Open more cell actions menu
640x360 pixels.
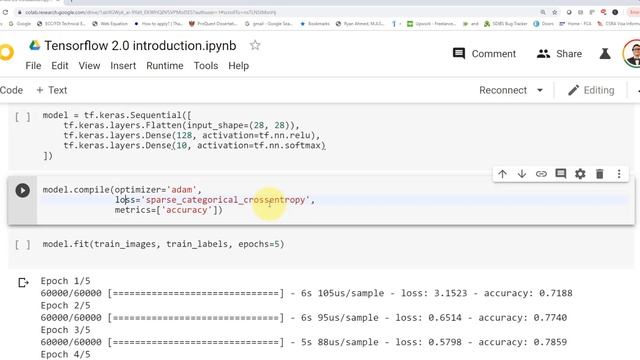[619, 174]
